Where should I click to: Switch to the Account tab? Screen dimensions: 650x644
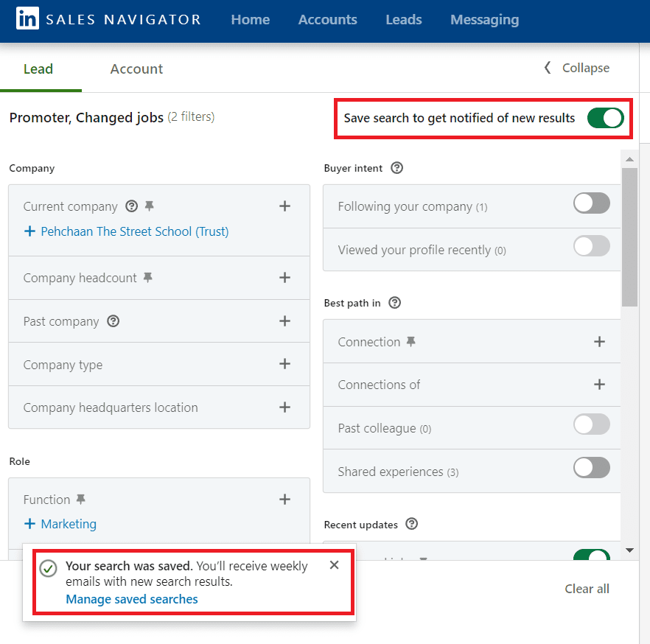[x=136, y=69]
